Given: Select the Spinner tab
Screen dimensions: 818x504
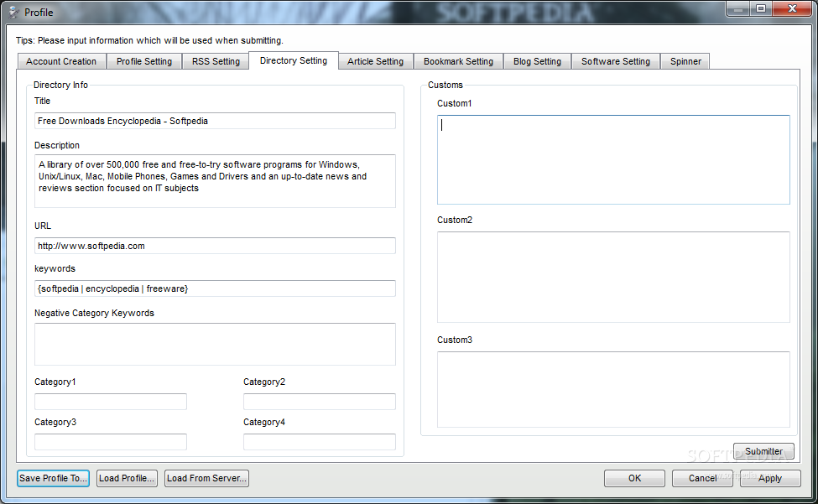Looking at the screenshot, I should (x=685, y=61).
